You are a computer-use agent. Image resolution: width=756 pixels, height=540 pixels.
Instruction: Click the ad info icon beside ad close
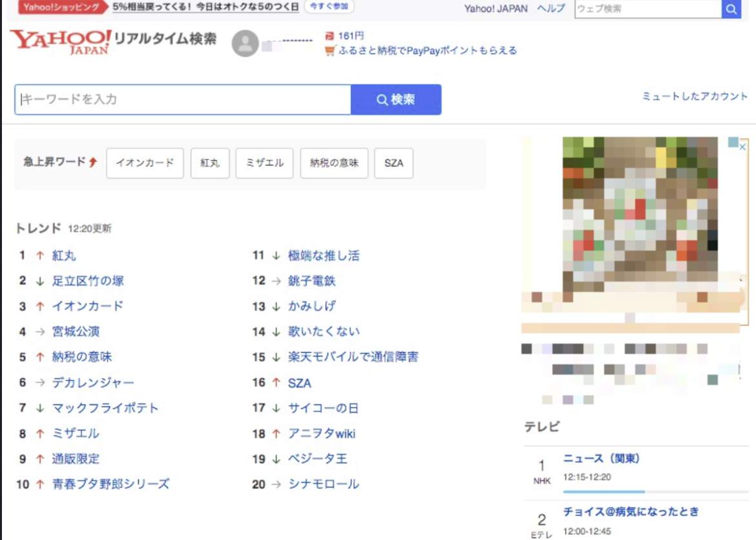tap(733, 141)
